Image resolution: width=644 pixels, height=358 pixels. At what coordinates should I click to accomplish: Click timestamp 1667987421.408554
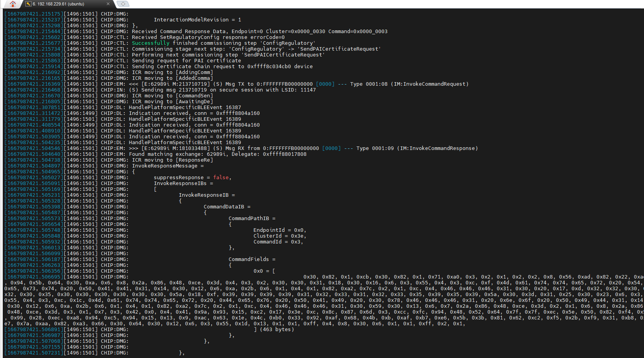34,125
